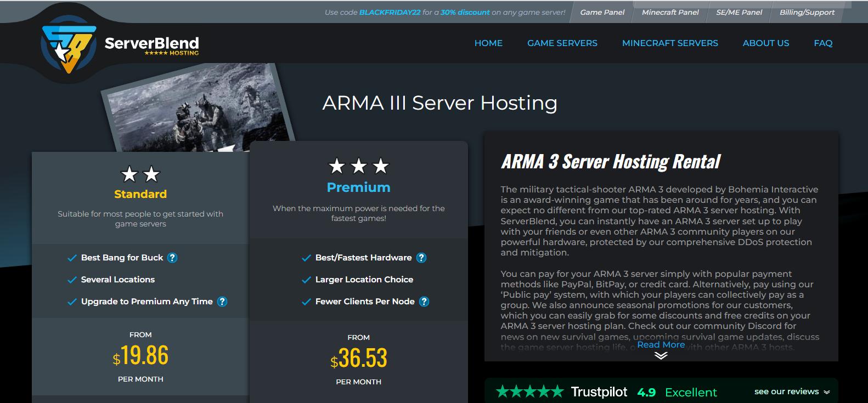Viewport: 868px width, 403px height.
Task: Click the ServerBlend Hosting brand name
Action: coord(151,46)
